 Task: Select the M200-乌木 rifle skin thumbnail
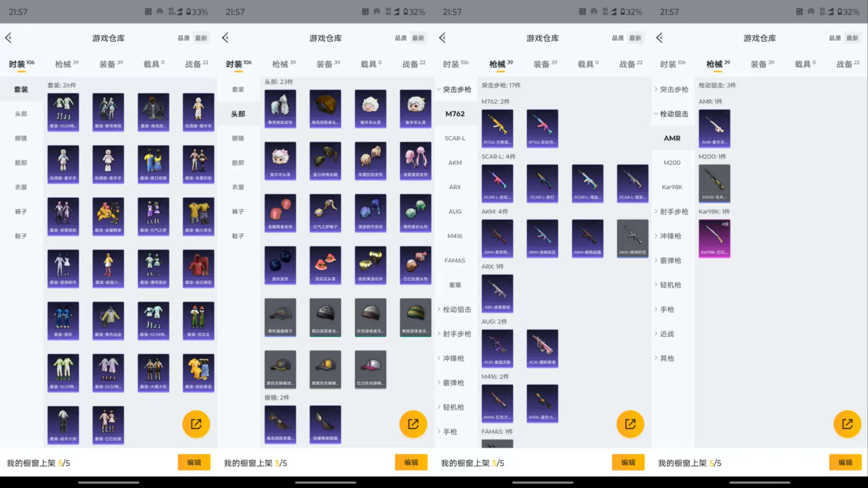[x=715, y=184]
